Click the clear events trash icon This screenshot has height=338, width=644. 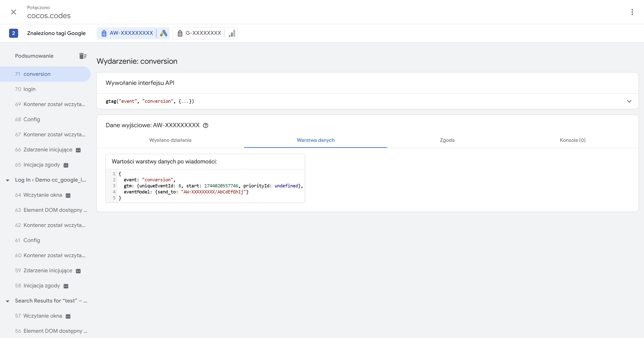click(83, 56)
